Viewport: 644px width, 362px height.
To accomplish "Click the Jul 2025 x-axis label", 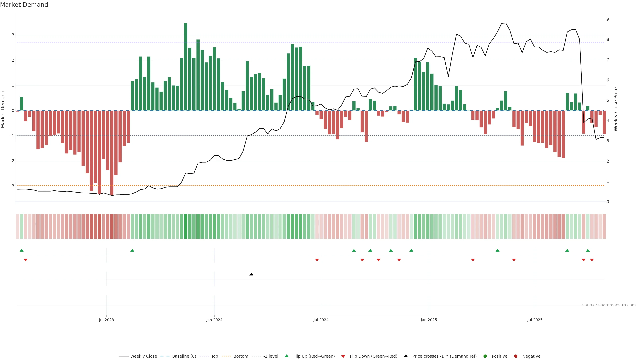I will pos(535,320).
